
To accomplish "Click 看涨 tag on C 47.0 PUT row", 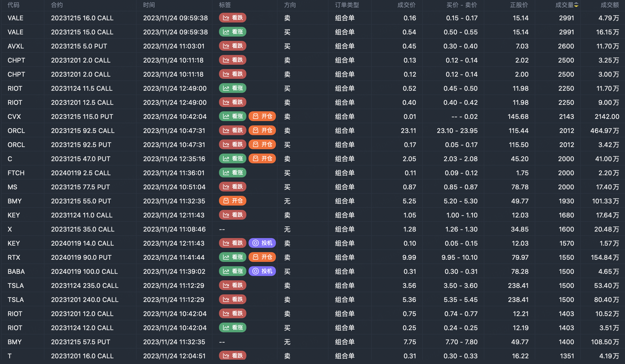I will (233, 159).
